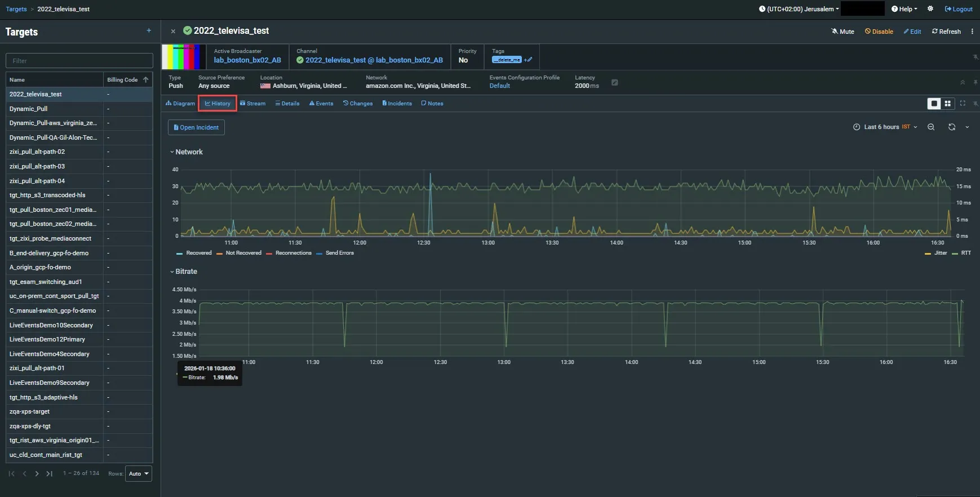980x497 pixels.
Task: Switch to single-panel chart layout
Action: pyautogui.click(x=934, y=104)
